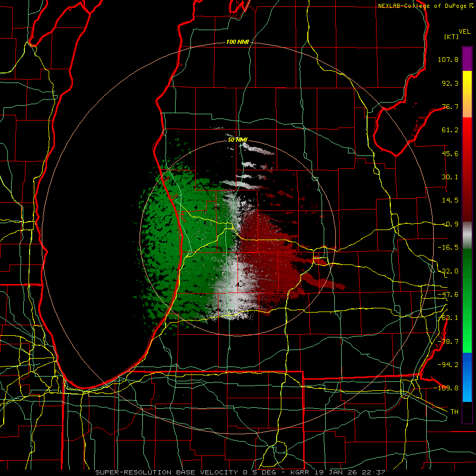This screenshot has width=476, height=476.
Task: Click the 50 NMI range ring label
Action: coord(237,140)
